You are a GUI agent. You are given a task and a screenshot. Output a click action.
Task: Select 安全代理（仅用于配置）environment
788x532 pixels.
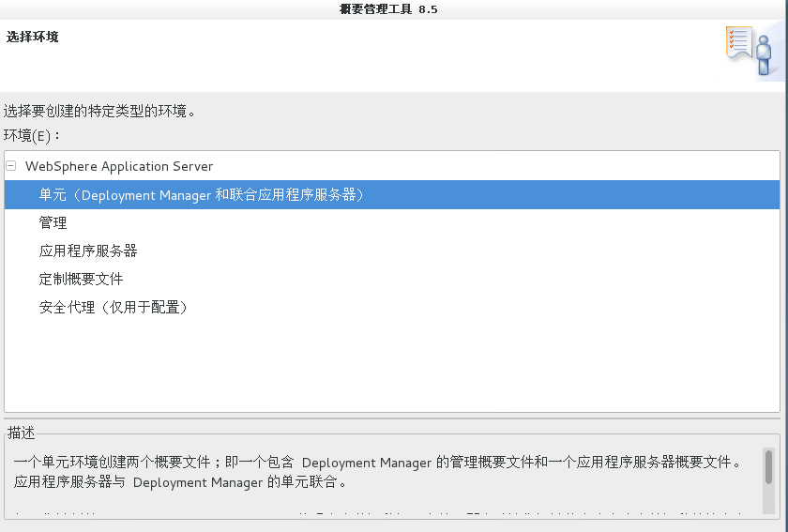(114, 307)
